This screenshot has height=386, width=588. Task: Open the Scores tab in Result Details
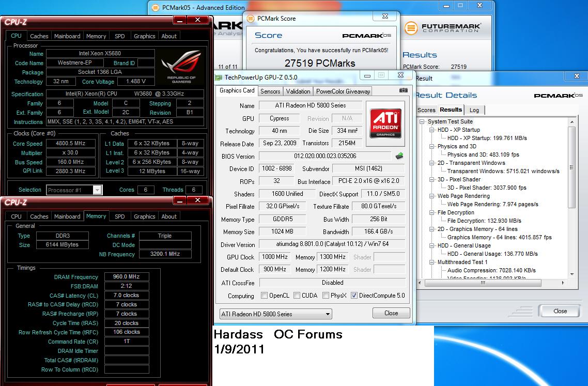(426, 110)
